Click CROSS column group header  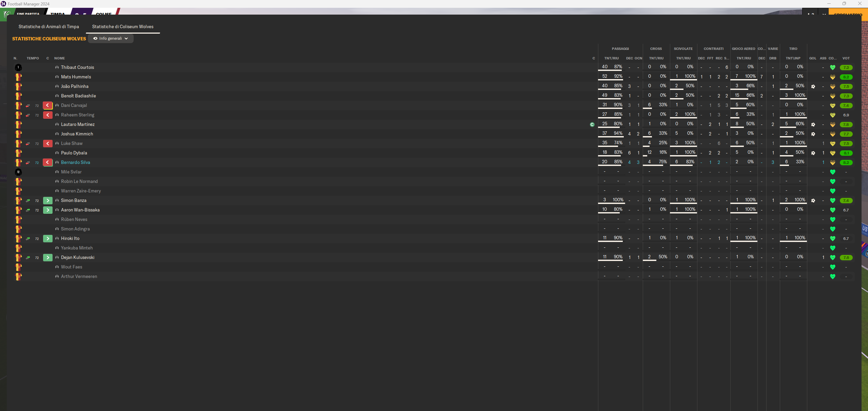click(656, 49)
